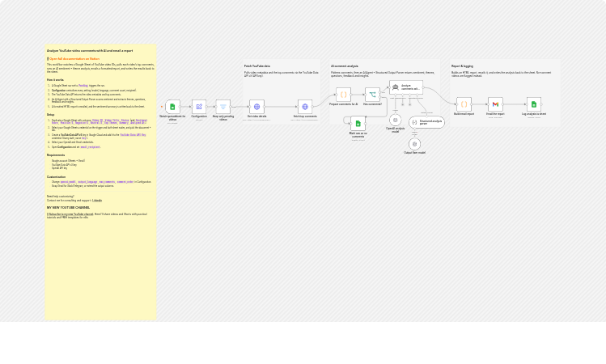Click Subscribe to my new YouTube channel link
This screenshot has height=364, width=606.
pos(70,214)
